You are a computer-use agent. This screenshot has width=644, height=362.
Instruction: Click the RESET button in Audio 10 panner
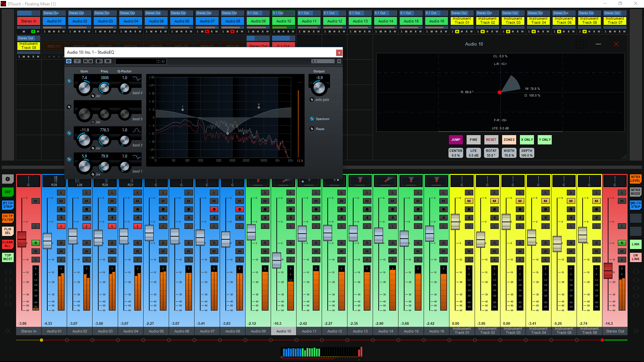point(491,140)
